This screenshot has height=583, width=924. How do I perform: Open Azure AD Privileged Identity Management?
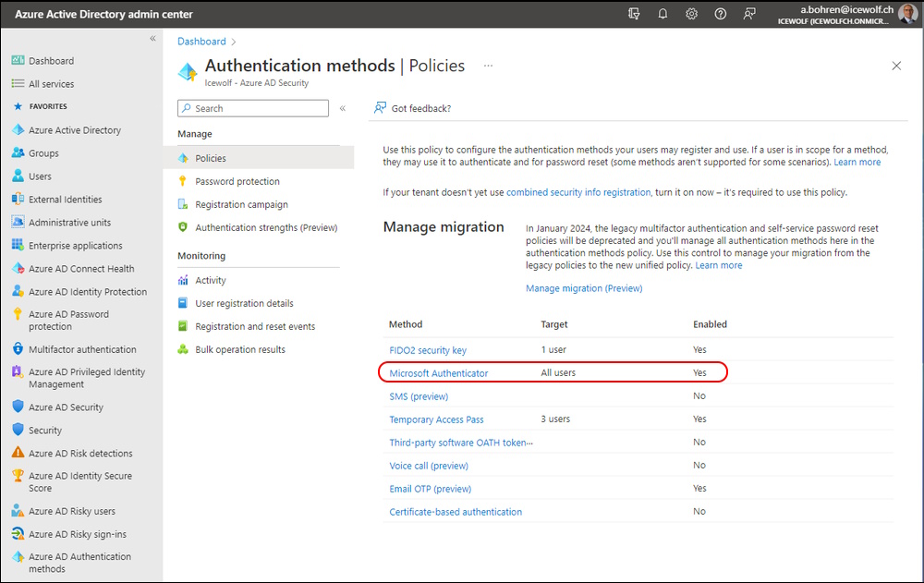[x=87, y=378]
